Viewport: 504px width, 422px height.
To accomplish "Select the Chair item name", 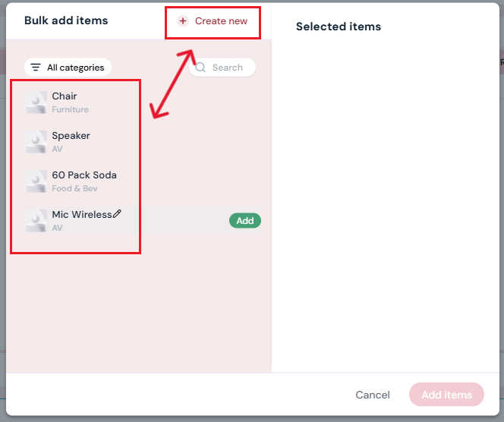I will pyautogui.click(x=65, y=96).
